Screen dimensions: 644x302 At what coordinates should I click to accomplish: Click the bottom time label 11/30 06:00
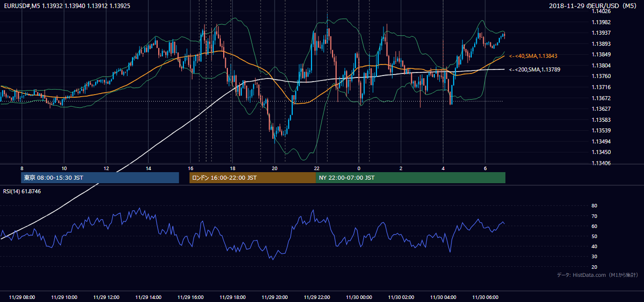(485, 297)
